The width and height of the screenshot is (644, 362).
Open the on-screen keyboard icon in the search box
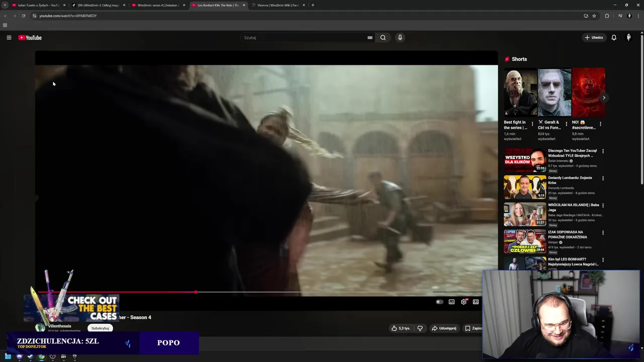[370, 38]
